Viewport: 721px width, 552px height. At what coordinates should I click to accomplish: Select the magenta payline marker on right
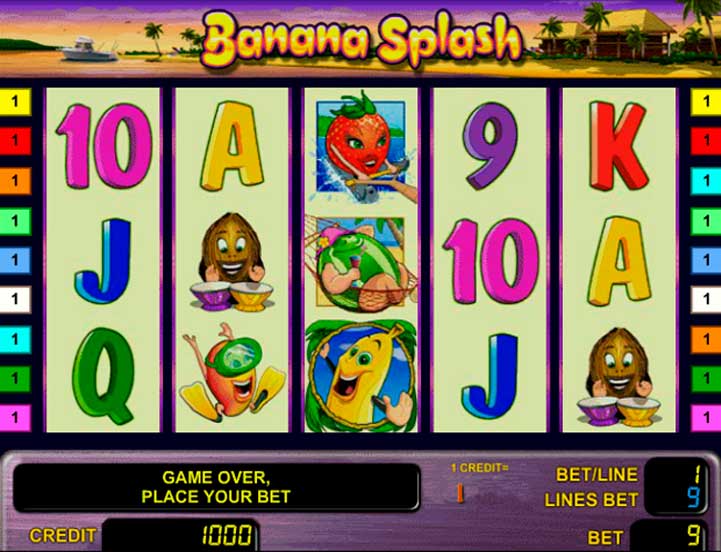tap(706, 418)
